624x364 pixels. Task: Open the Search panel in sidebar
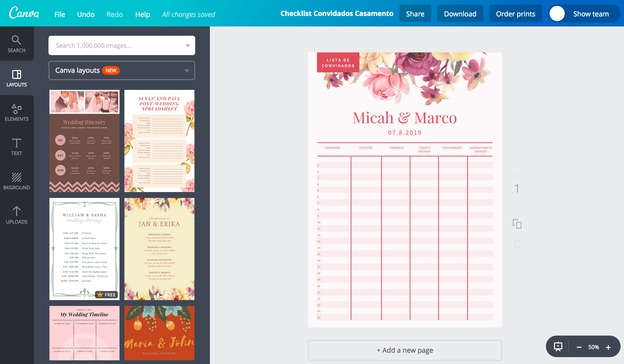[x=16, y=44]
